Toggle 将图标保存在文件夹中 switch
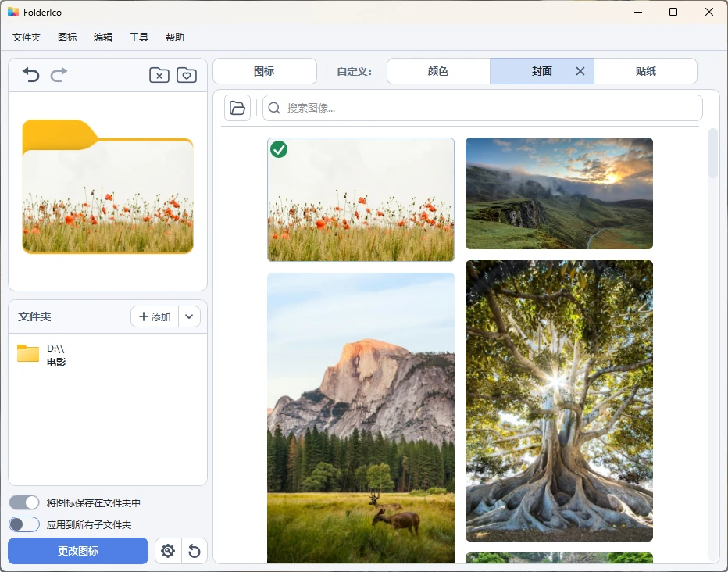728x572 pixels. click(x=24, y=502)
